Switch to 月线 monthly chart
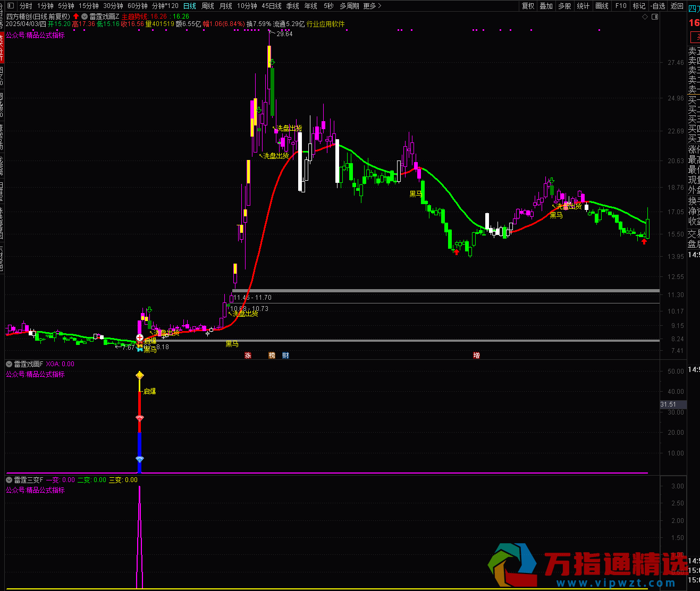 click(x=226, y=6)
